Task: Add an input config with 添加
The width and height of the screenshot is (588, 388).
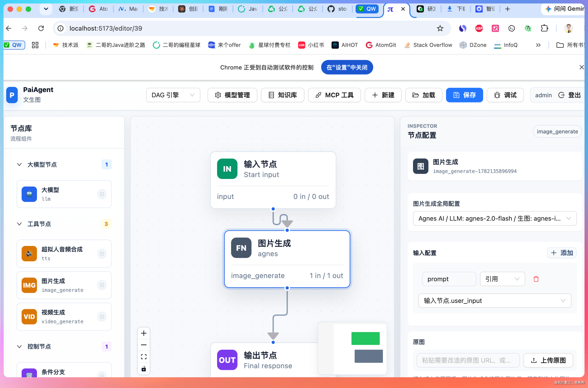Action: tap(562, 253)
